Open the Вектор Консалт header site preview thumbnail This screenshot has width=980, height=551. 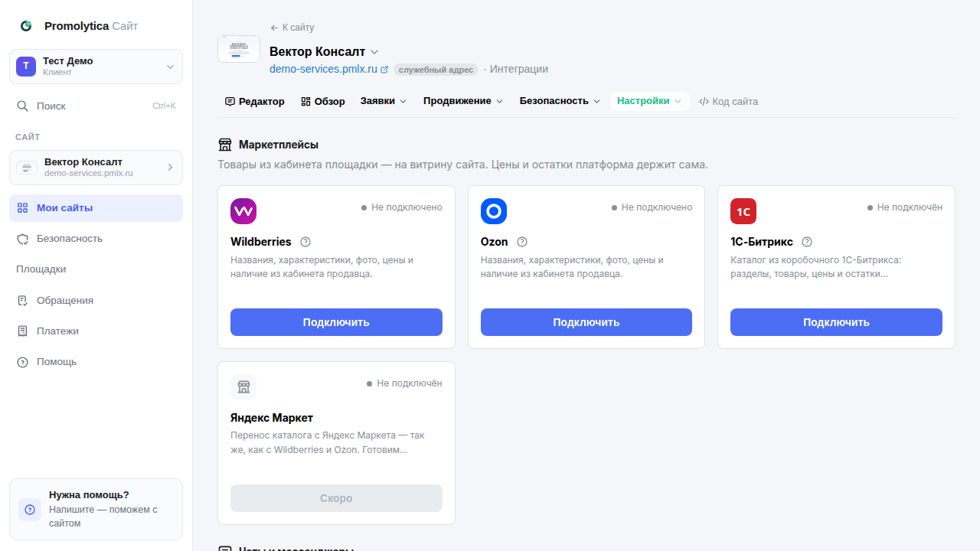point(239,48)
